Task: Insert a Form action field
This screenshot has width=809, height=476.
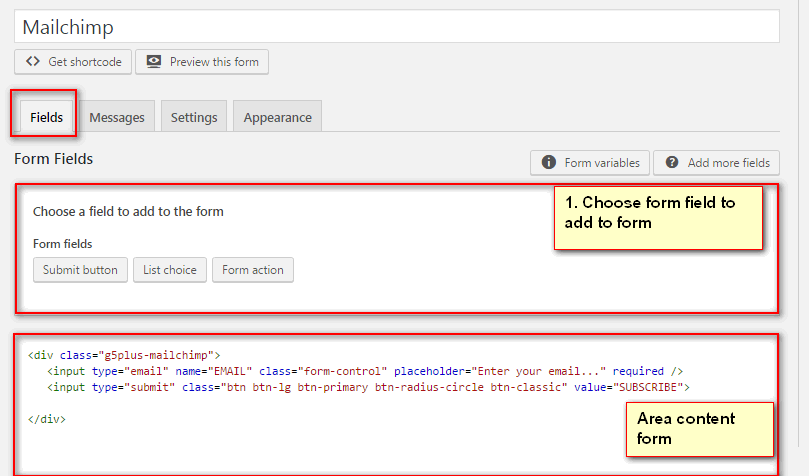Action: pos(253,270)
